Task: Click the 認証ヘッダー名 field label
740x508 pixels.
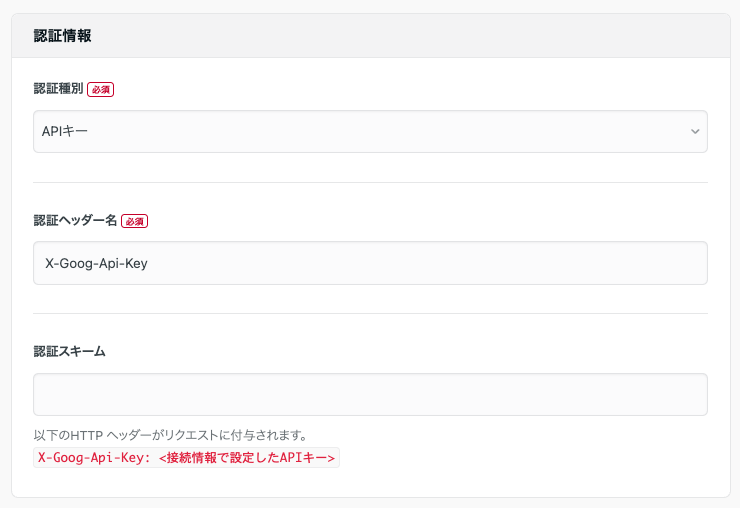Action: click(75, 221)
